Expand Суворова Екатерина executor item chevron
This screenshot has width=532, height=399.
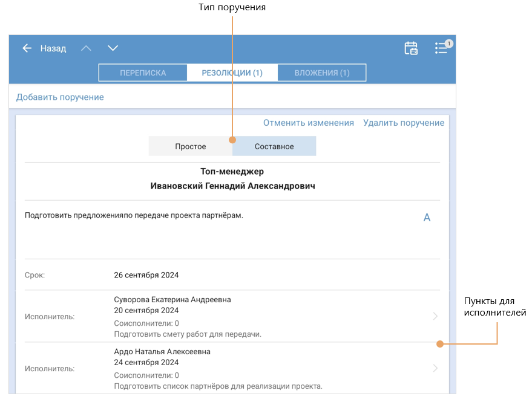(x=435, y=316)
